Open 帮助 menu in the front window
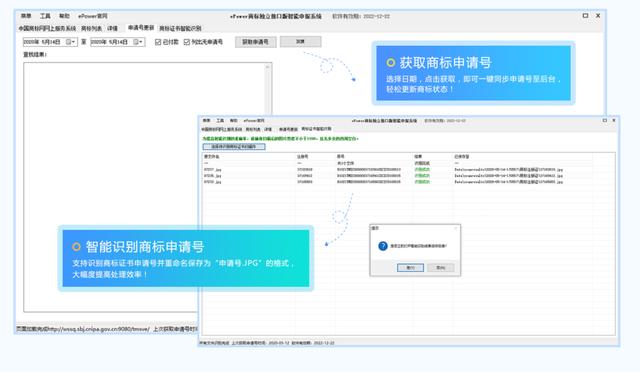The height and width of the screenshot is (372, 640). coord(233,120)
